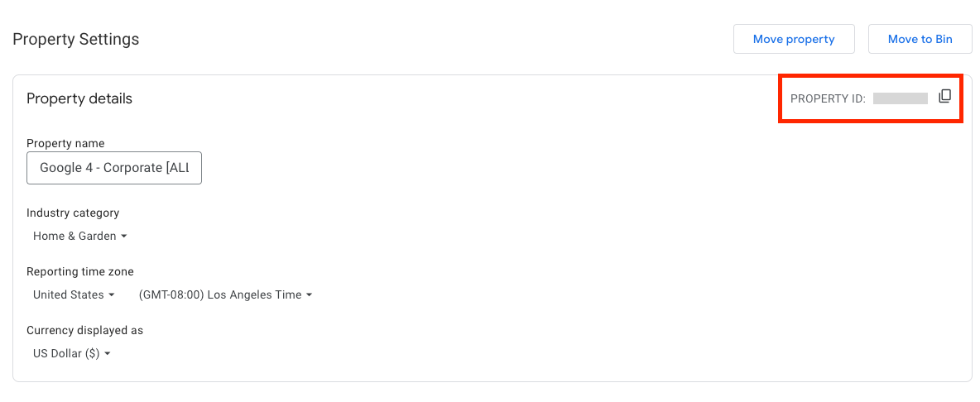
Task: Click the arrow beside US Dollar ($)
Action: click(107, 354)
